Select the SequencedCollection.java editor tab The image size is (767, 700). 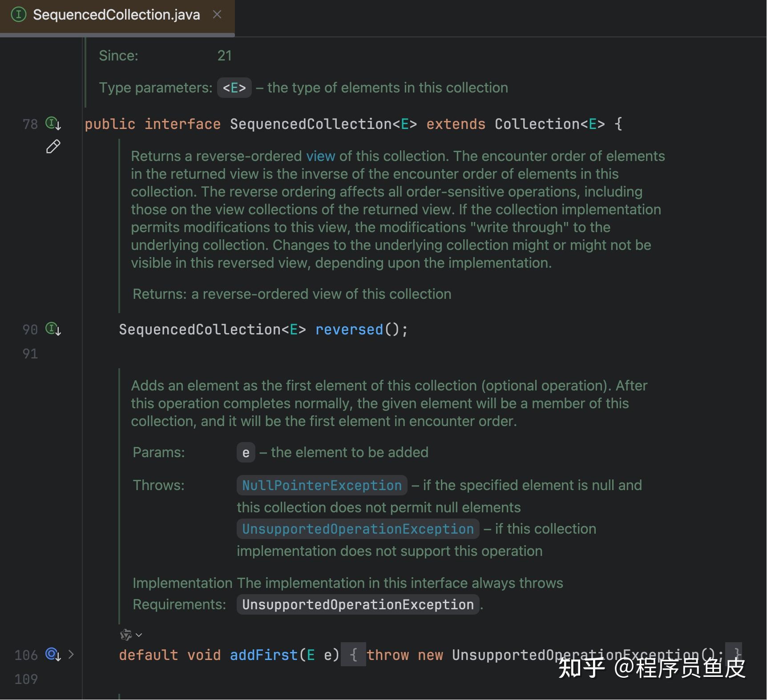click(x=117, y=15)
